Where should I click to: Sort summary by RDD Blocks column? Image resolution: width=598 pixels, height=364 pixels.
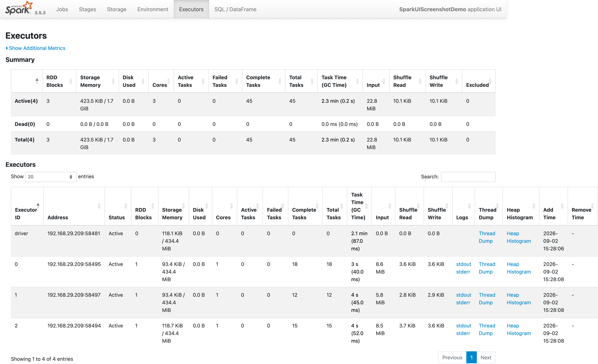click(59, 81)
